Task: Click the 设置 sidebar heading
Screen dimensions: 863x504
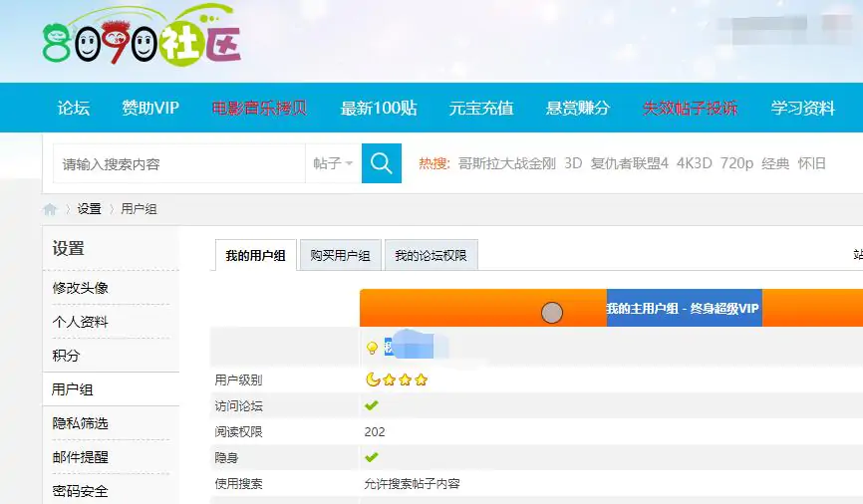Action: click(68, 248)
